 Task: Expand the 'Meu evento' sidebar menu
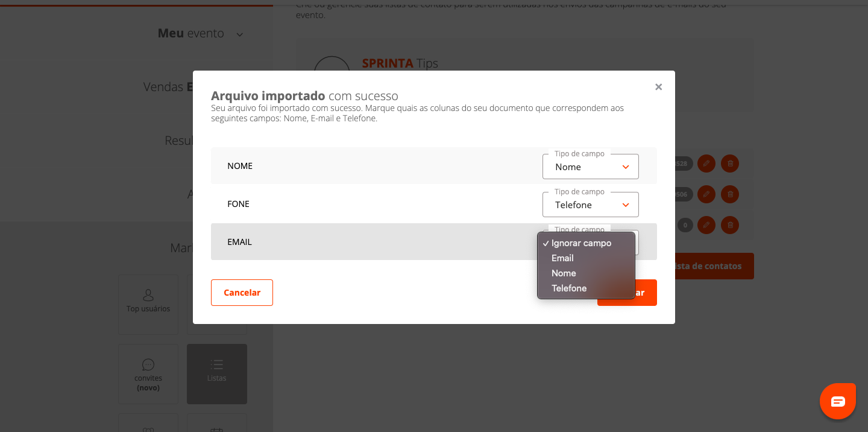201,34
